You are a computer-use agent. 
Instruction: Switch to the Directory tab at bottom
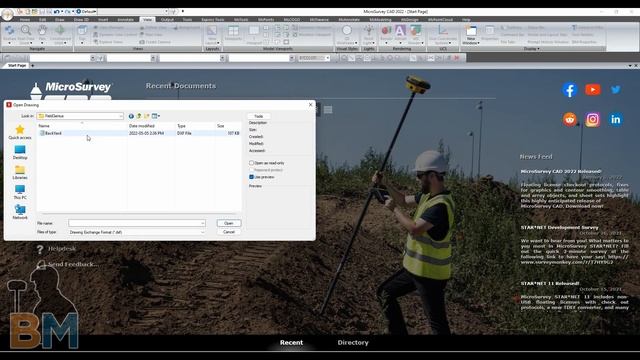coord(353,342)
